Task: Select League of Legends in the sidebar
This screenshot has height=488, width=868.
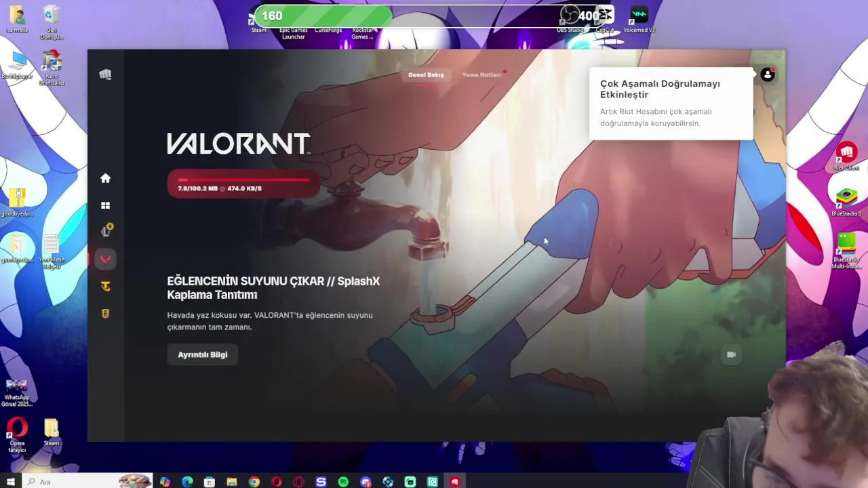Action: (106, 231)
